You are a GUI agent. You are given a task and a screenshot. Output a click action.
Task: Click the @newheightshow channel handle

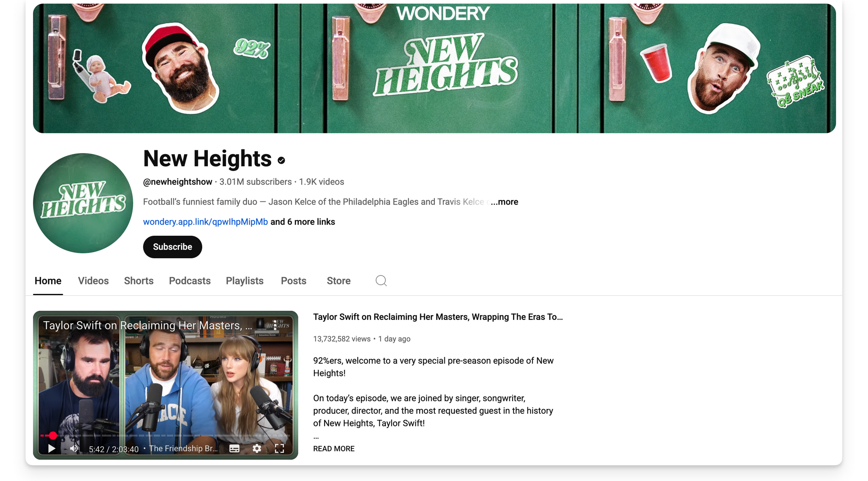178,182
